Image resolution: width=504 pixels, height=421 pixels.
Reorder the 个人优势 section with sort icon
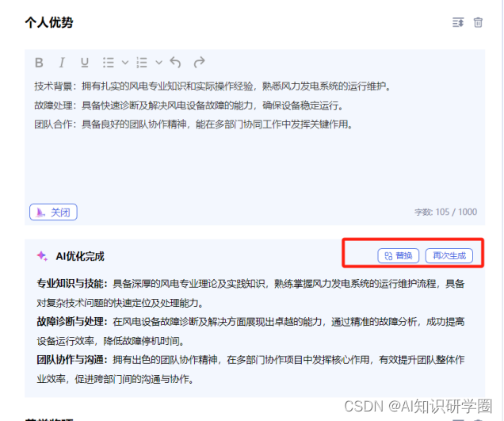pyautogui.click(x=458, y=22)
